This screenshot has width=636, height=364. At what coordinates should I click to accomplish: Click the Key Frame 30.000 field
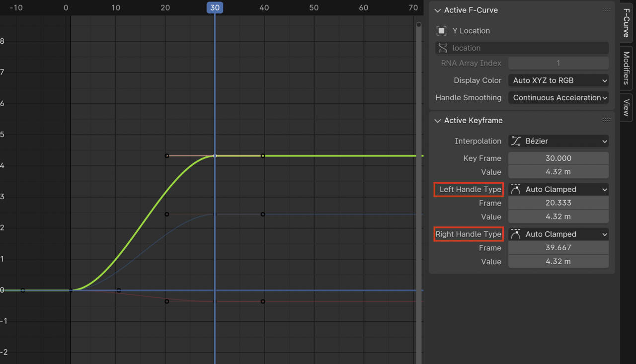pos(558,158)
